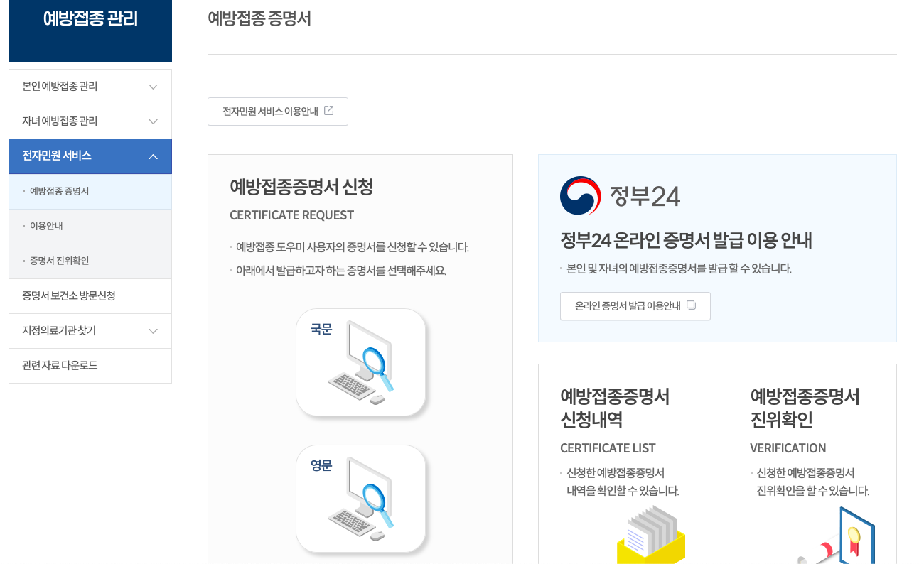Screen dimensions: 924x564
Task: Open 예방접종증명서 신청내역 card
Action: 623,464
